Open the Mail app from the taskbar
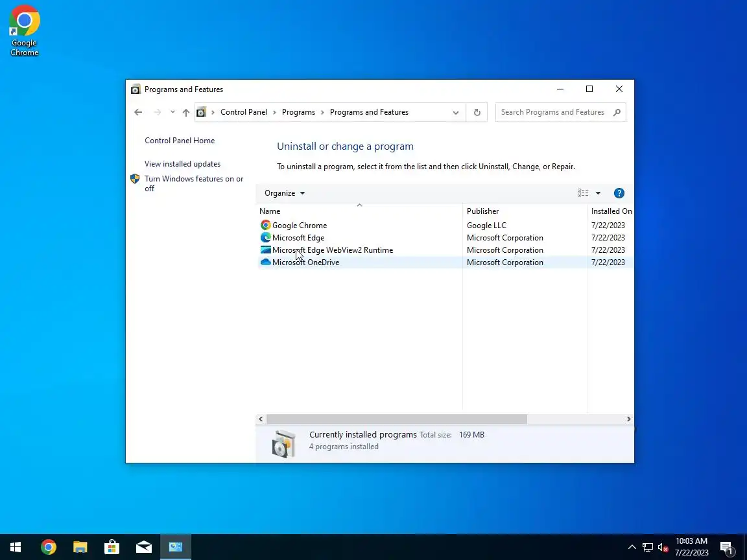This screenshot has width=747, height=560. click(x=143, y=547)
